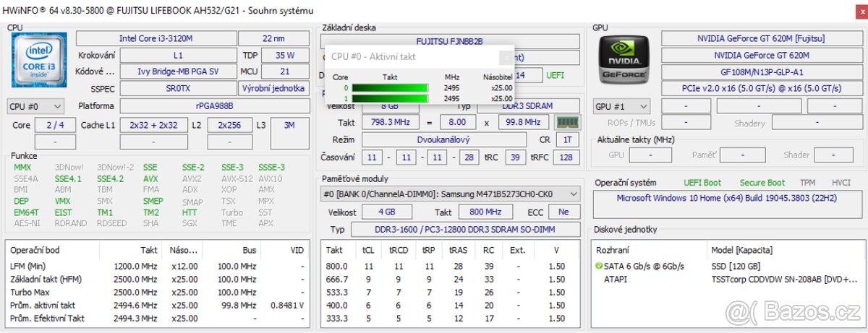
Task: Click the 99.8 MHz base clock field
Action: (x=524, y=122)
